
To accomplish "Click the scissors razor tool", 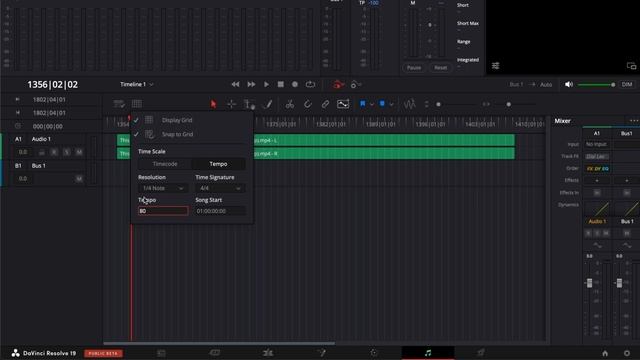I will [289, 104].
